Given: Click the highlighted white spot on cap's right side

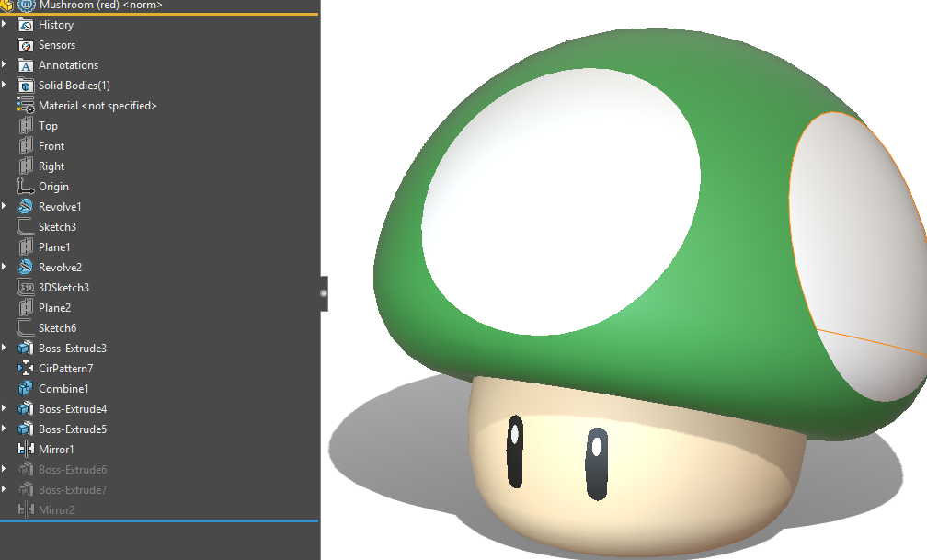Looking at the screenshot, I should pyautogui.click(x=857, y=255).
